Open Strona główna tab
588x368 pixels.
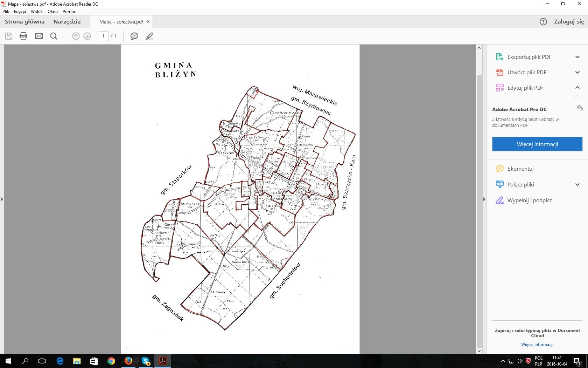coord(25,22)
